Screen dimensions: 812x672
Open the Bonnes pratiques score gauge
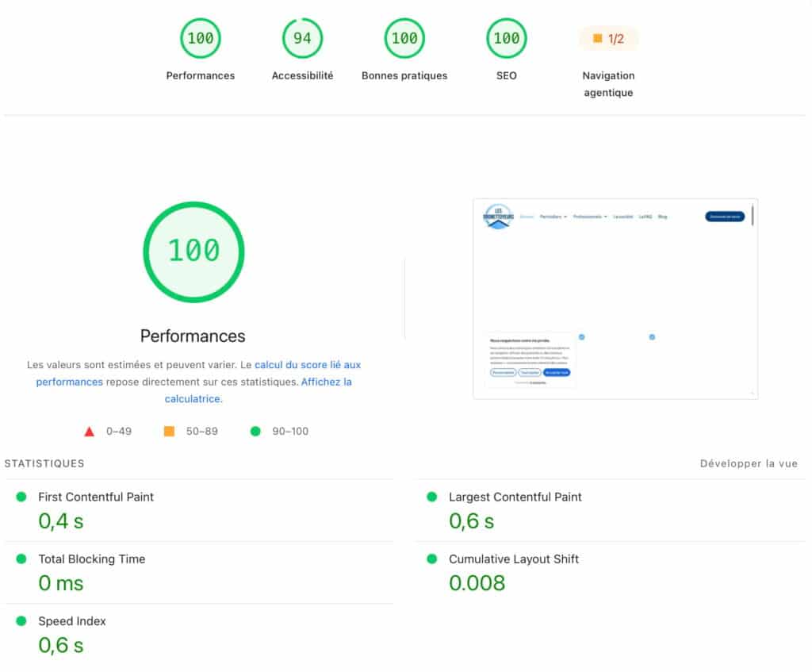pos(404,38)
